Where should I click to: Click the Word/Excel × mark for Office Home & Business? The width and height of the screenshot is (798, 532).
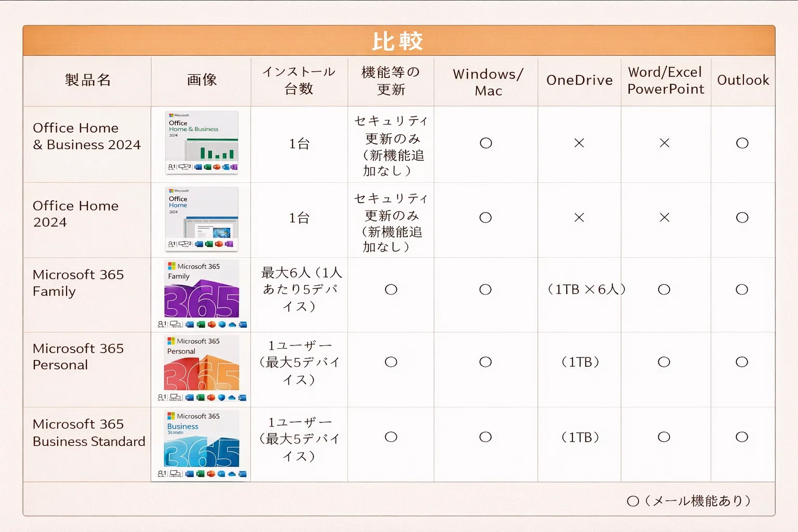pyautogui.click(x=664, y=143)
